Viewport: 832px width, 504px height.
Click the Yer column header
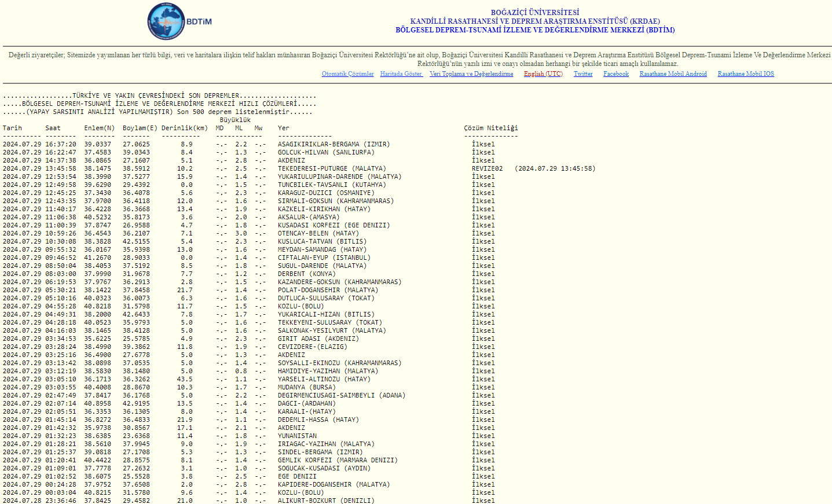[284, 128]
